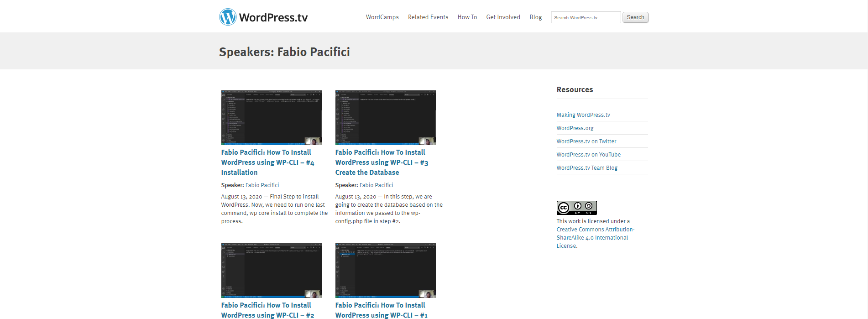Open WordPress.tv on YouTube link

tap(589, 155)
